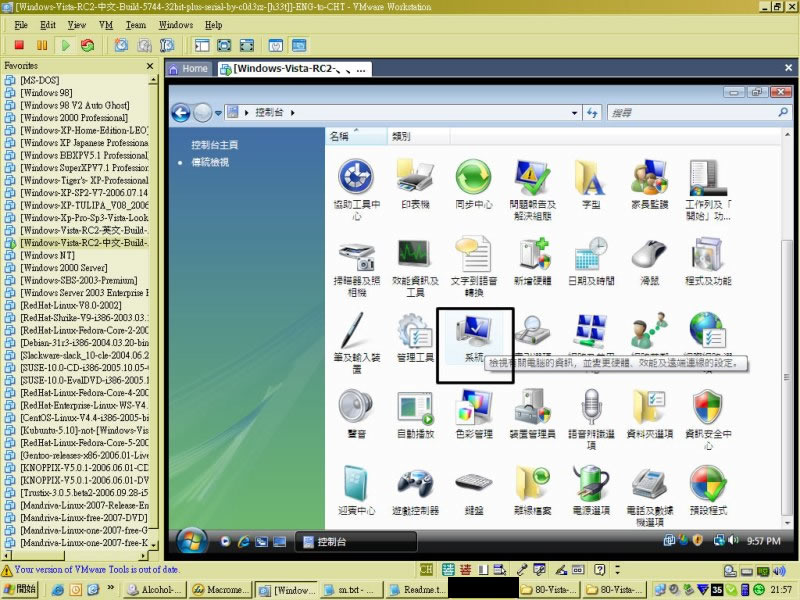Open the 同步中心 sync center icon
This screenshot has height=600, width=800.
click(474, 184)
